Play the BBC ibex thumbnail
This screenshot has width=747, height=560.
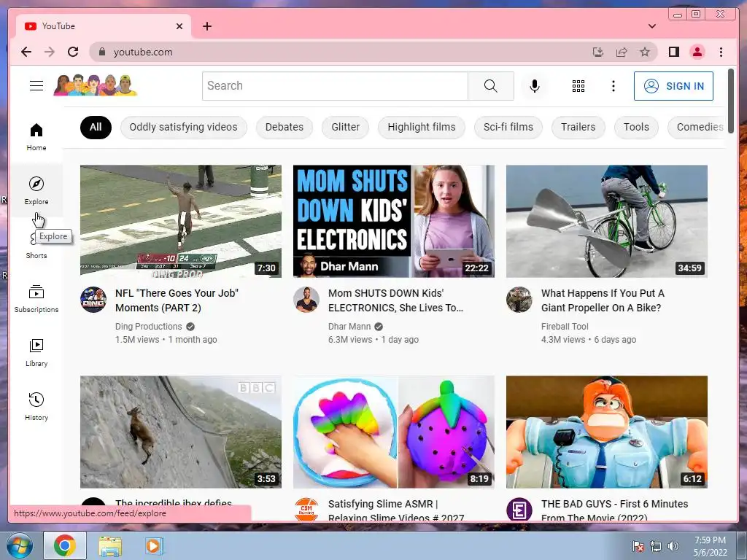point(181,432)
